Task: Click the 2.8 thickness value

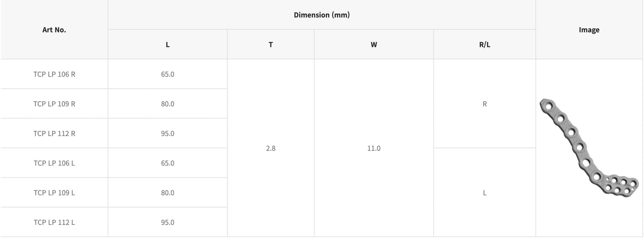Action: pyautogui.click(x=271, y=148)
